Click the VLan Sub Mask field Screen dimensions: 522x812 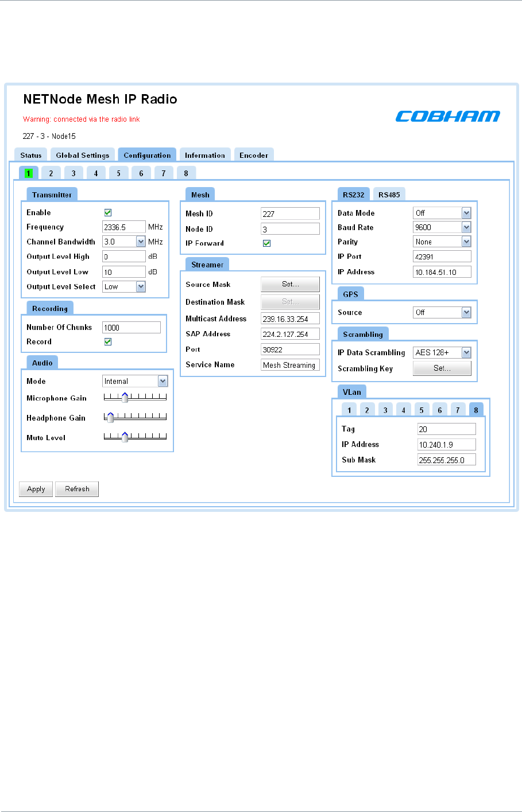[447, 460]
